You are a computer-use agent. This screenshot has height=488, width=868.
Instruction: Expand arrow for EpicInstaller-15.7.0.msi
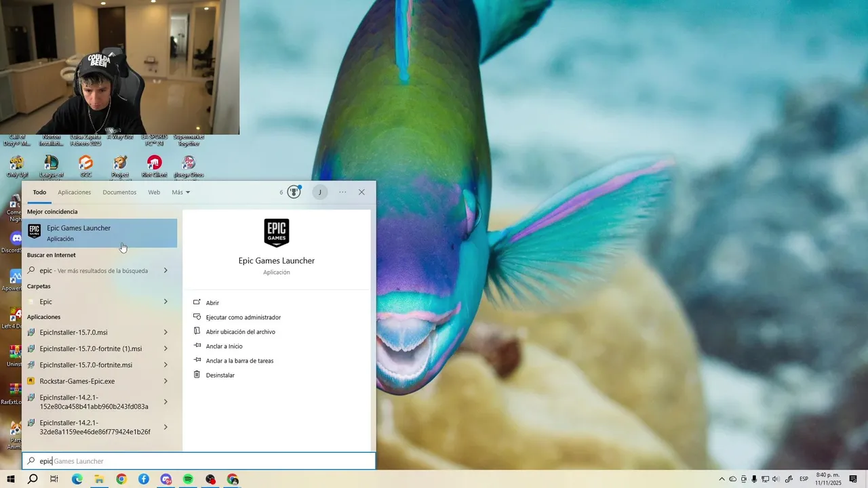[165, 332]
